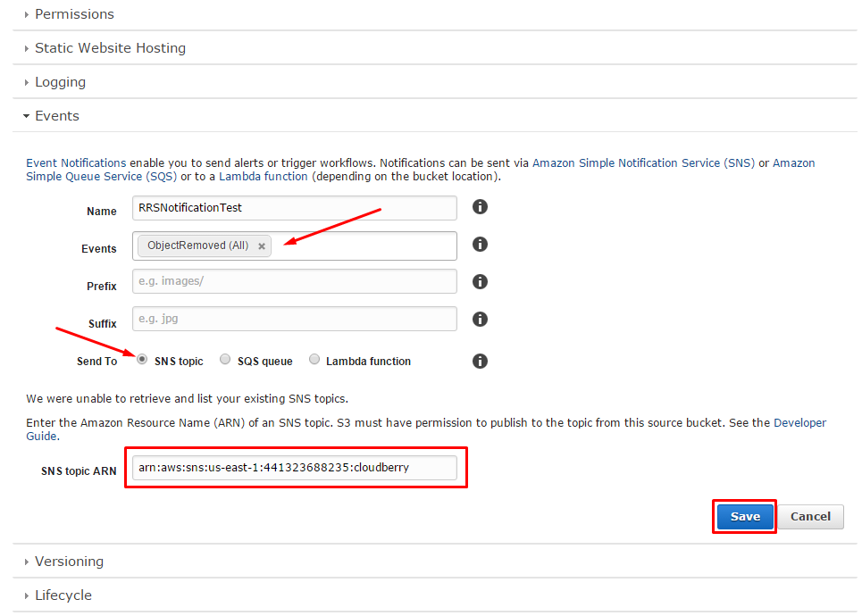Click the info icon beside Suffix field
This screenshot has height=616, width=862.
[480, 319]
